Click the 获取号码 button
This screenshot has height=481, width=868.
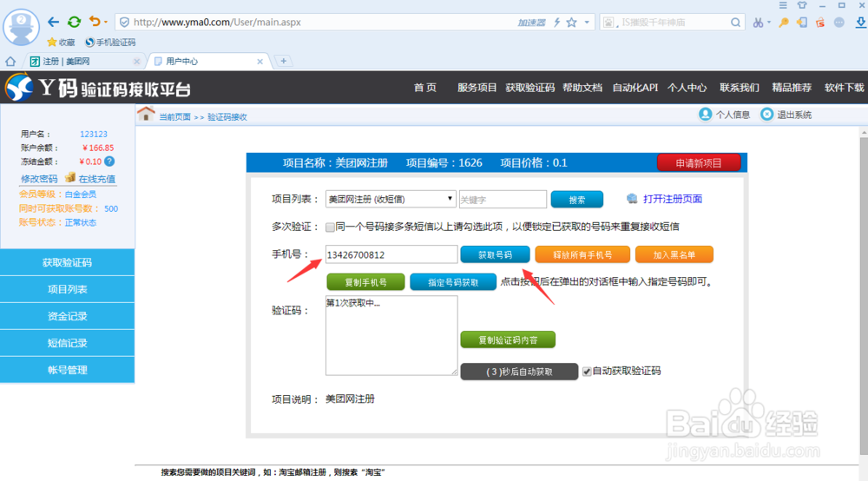[495, 254]
